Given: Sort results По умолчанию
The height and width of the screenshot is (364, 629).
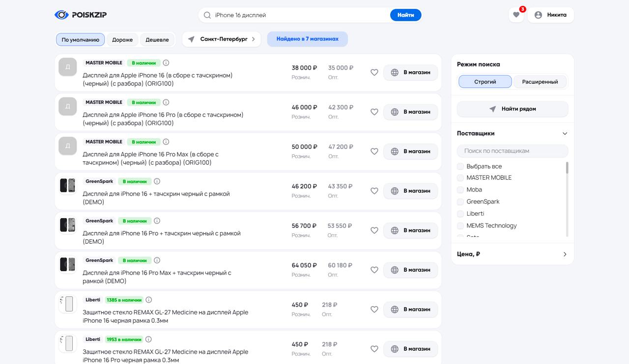Looking at the screenshot, I should click(80, 40).
